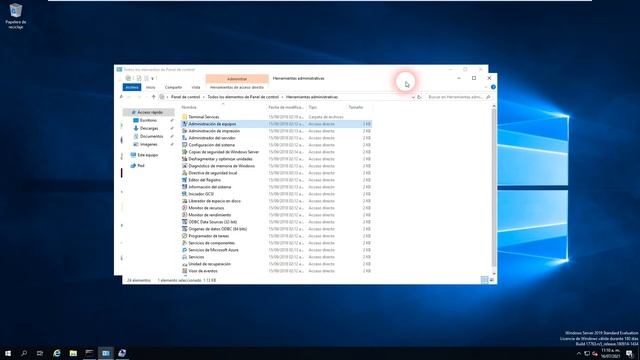Open Herramientas de acceso directo tab
This screenshot has width=640, height=360.
[x=237, y=87]
